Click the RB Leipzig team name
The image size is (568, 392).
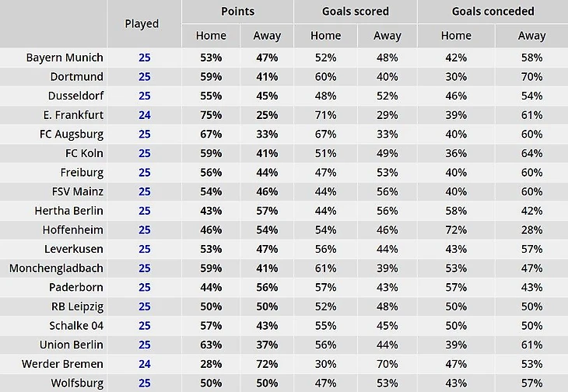pos(75,306)
